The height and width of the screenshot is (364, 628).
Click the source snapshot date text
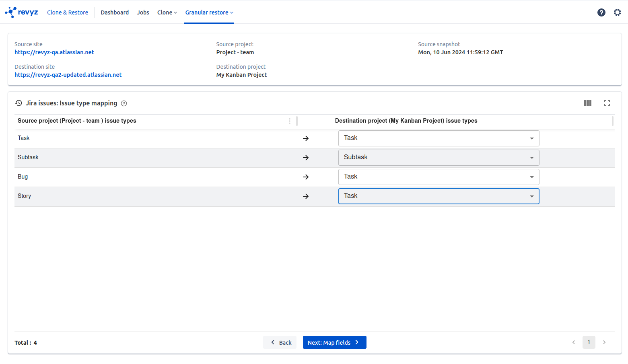coord(461,52)
